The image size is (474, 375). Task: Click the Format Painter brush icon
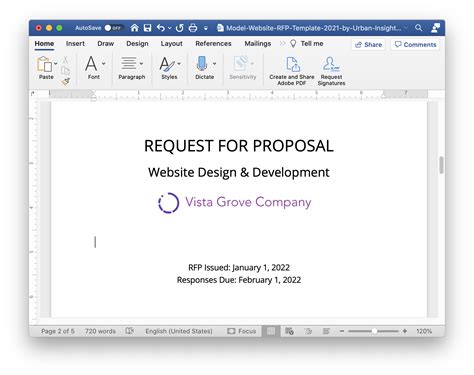66,81
